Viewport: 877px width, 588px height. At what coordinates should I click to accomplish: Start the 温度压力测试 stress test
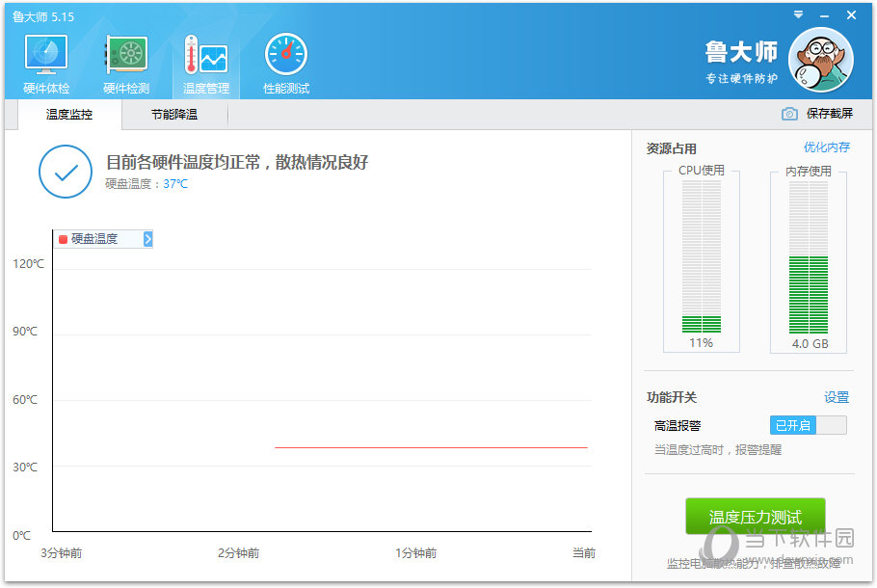(755, 517)
